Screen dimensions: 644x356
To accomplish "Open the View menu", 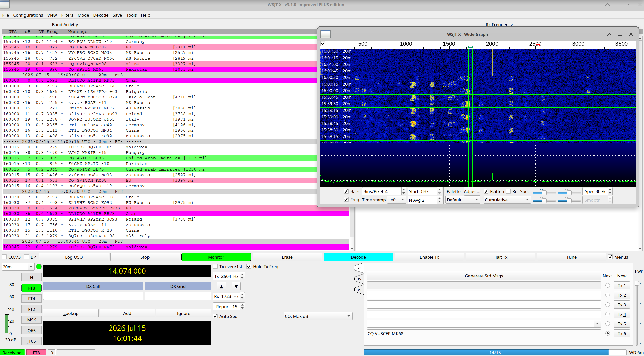I will tap(52, 15).
